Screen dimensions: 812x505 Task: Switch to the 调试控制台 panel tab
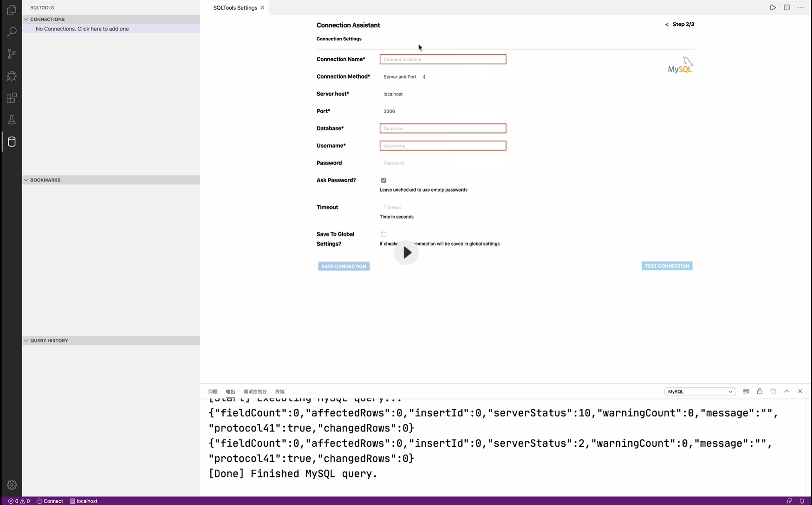pos(255,391)
